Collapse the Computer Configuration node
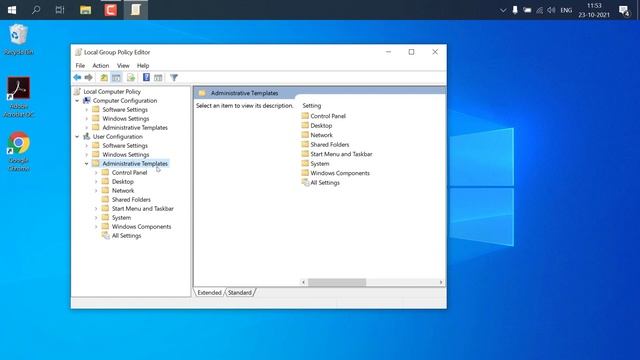This screenshot has height=360, width=640. 77,100
